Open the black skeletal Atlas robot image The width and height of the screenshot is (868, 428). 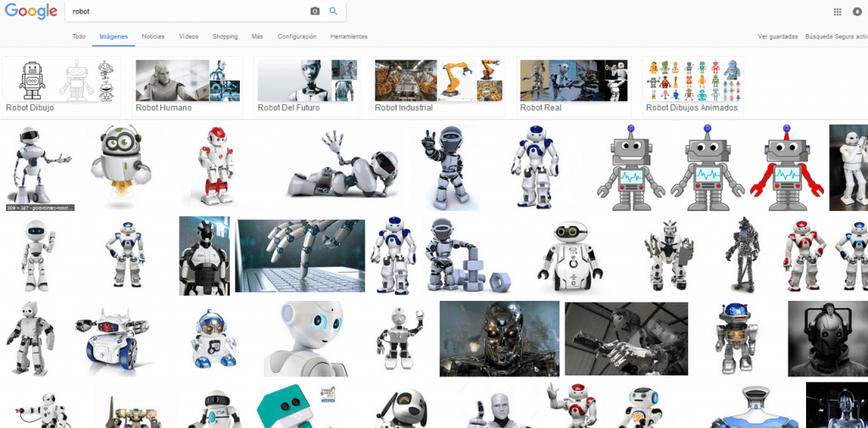[x=743, y=255]
